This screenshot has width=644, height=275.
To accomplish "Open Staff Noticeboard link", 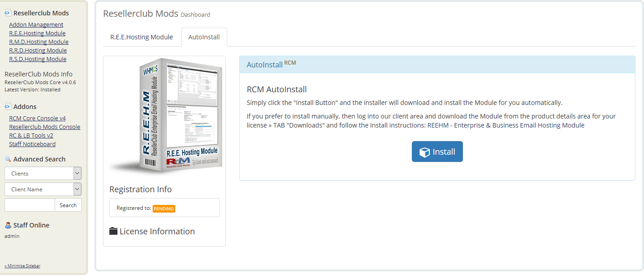I will (x=32, y=144).
